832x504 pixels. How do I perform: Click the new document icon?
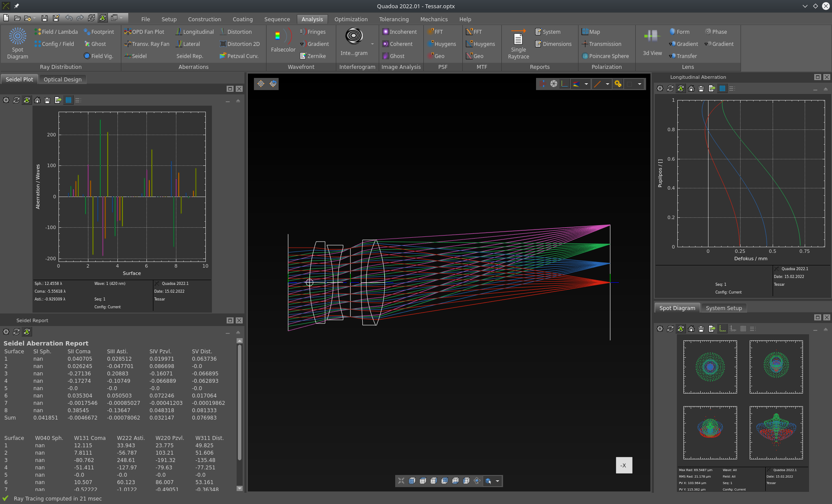pos(6,18)
